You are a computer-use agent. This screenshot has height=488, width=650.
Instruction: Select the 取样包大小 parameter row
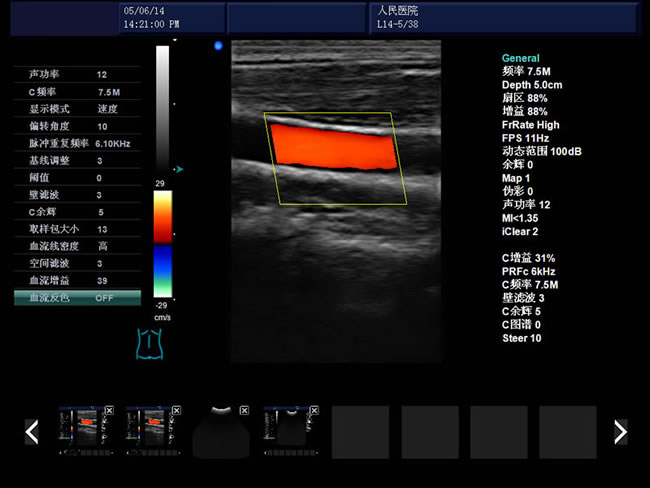(x=77, y=229)
